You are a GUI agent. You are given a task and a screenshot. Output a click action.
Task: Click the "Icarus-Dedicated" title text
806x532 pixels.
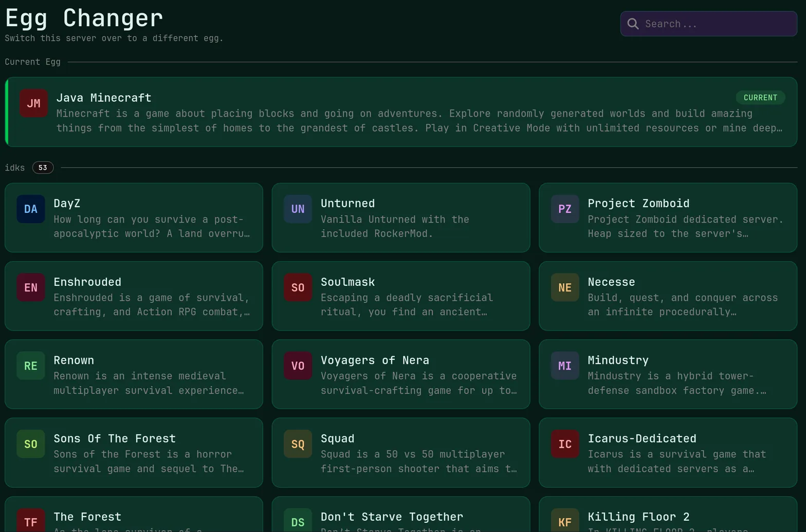tap(642, 438)
